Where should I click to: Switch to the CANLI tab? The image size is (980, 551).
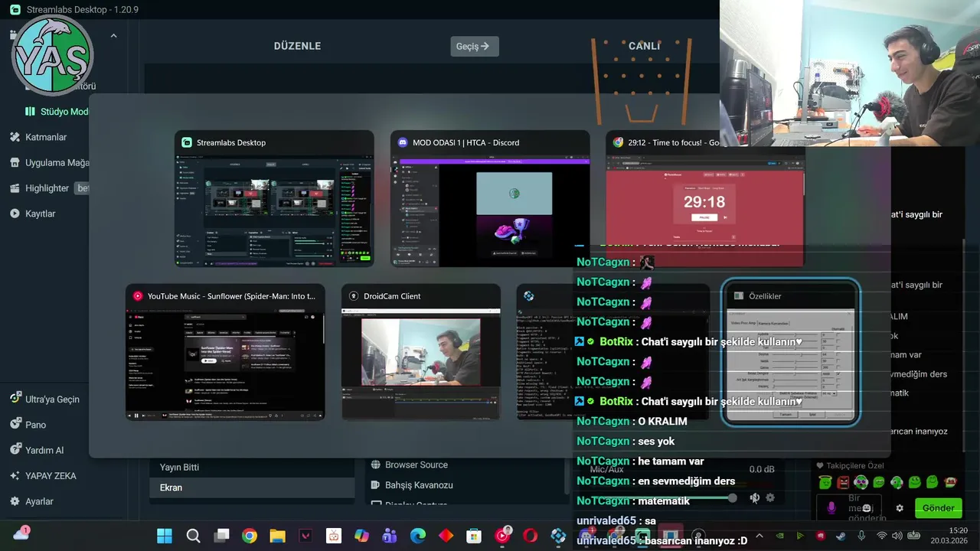(x=644, y=46)
